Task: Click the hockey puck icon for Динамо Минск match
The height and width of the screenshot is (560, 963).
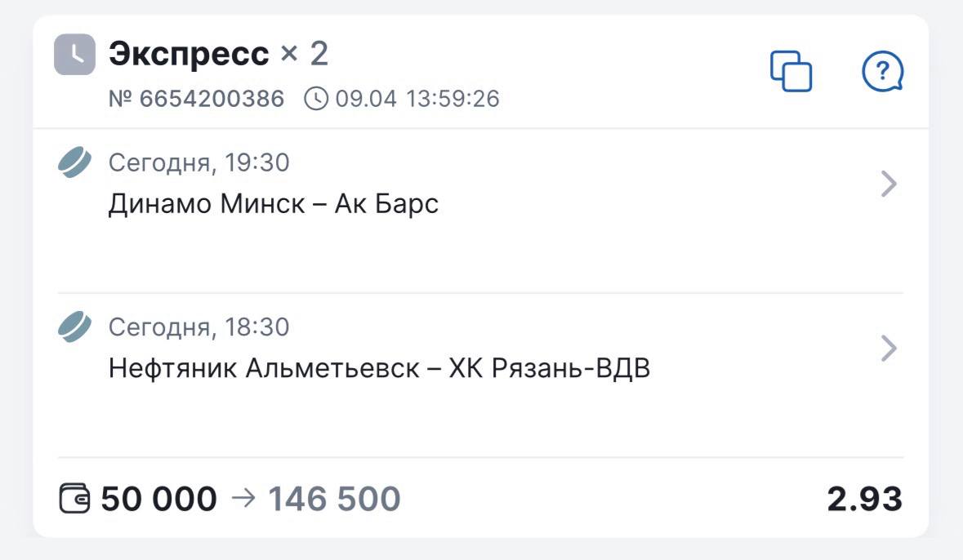Action: pos(75,162)
